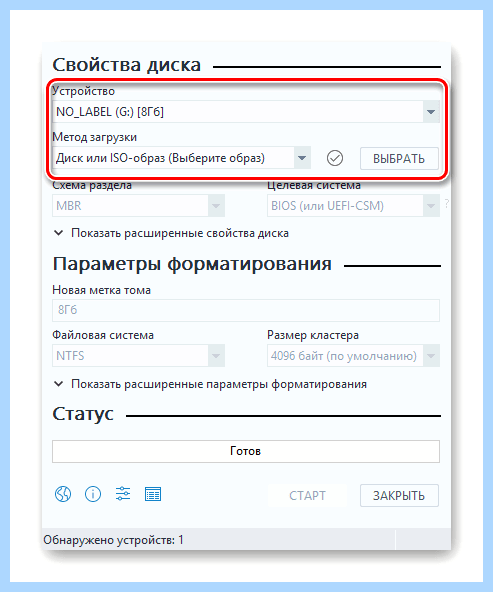The width and height of the screenshot is (493, 592).
Task: Open the Размер кластера dropdown
Action: click(x=353, y=356)
